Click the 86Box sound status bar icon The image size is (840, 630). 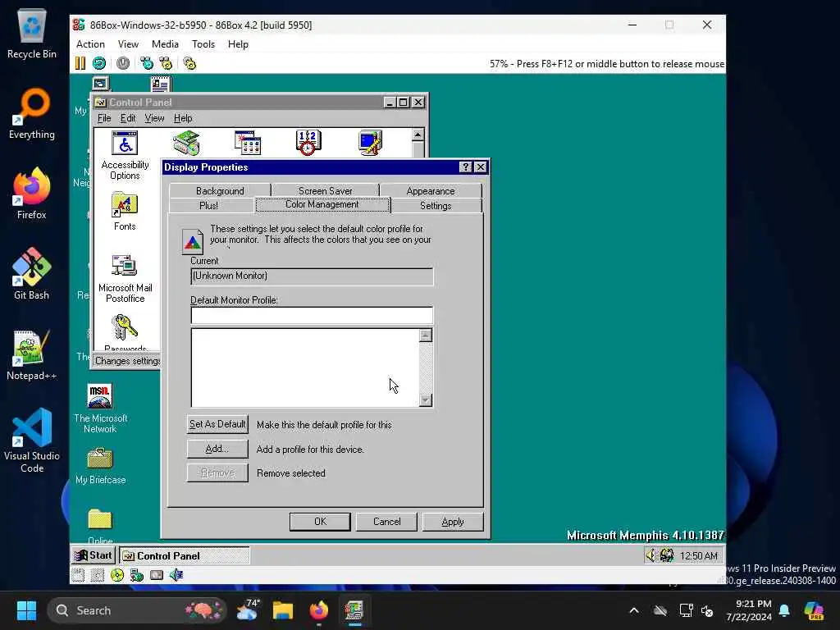tap(176, 575)
